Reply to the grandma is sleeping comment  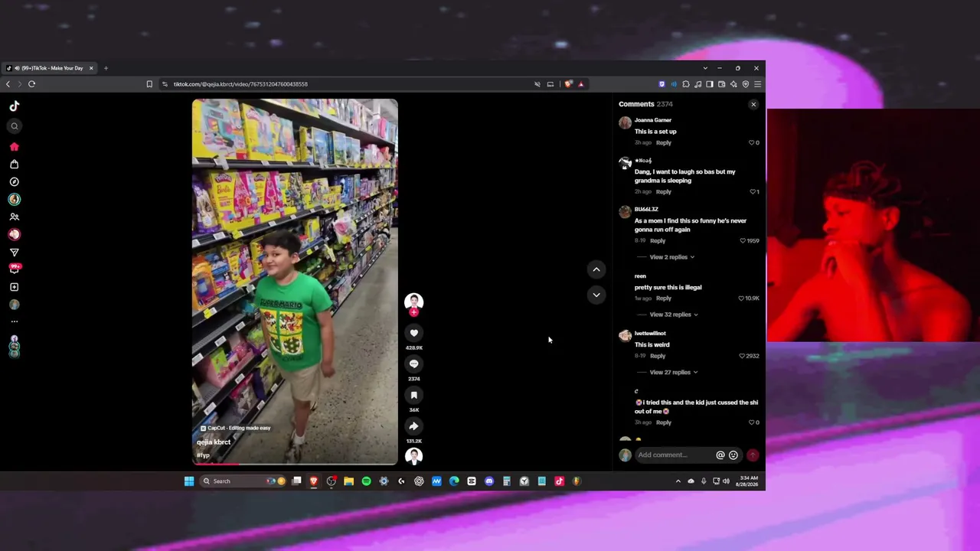point(664,192)
